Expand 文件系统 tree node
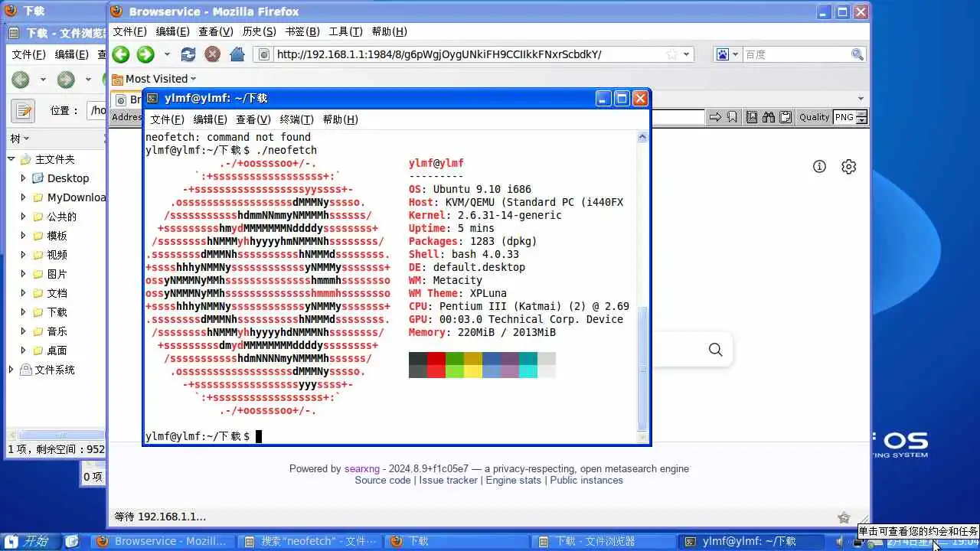 click(11, 370)
